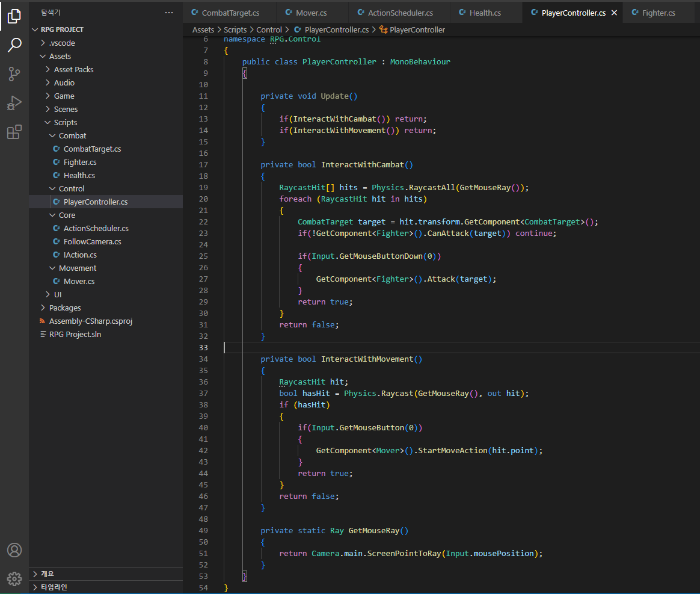Expand the UI folder in explorer
The width and height of the screenshot is (700, 594).
click(58, 294)
